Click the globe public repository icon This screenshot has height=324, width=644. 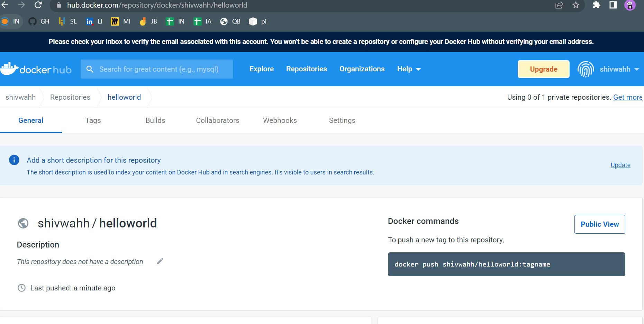tap(23, 223)
